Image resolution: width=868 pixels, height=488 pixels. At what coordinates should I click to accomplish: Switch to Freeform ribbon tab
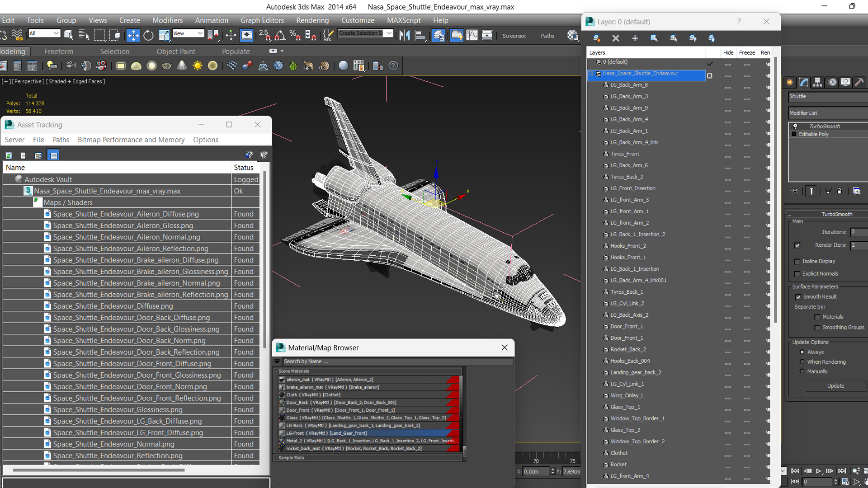point(59,52)
